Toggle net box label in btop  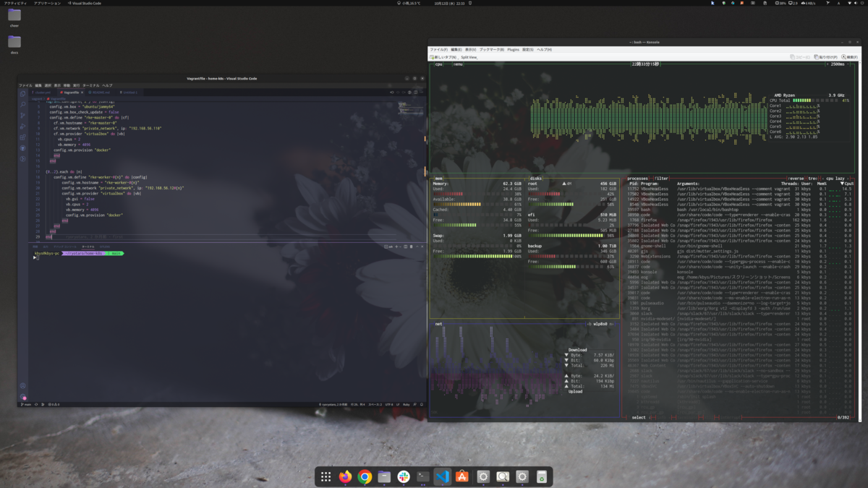[438, 324]
